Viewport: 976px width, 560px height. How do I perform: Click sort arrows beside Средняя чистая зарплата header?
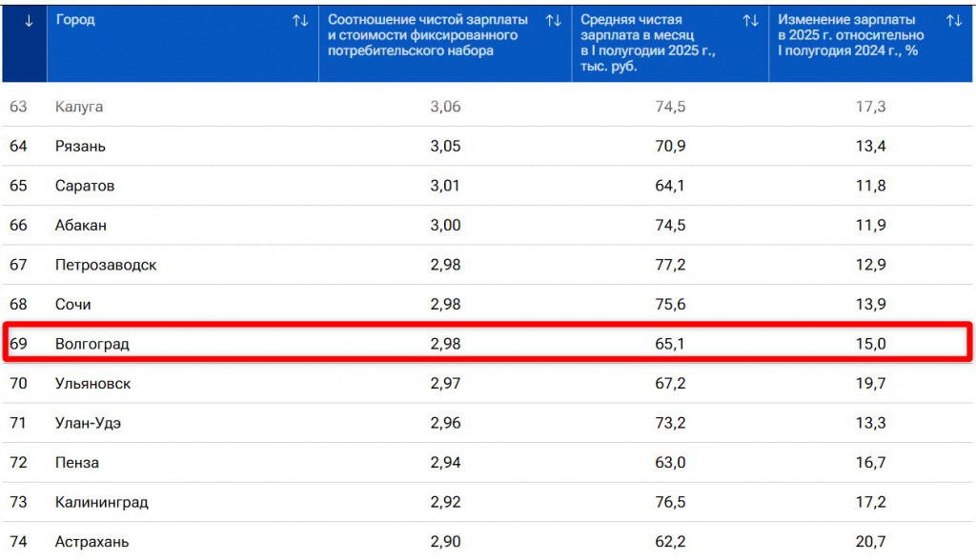click(x=750, y=21)
